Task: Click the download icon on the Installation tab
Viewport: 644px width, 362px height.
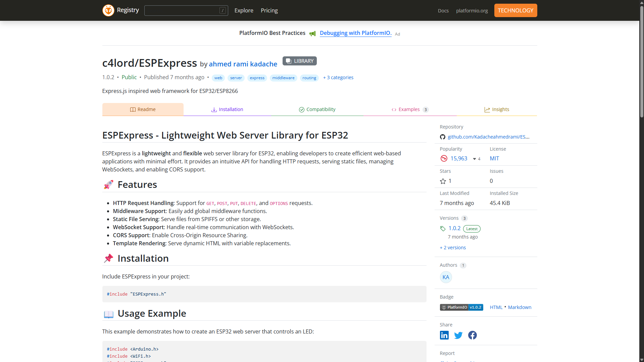Action: tap(213, 109)
